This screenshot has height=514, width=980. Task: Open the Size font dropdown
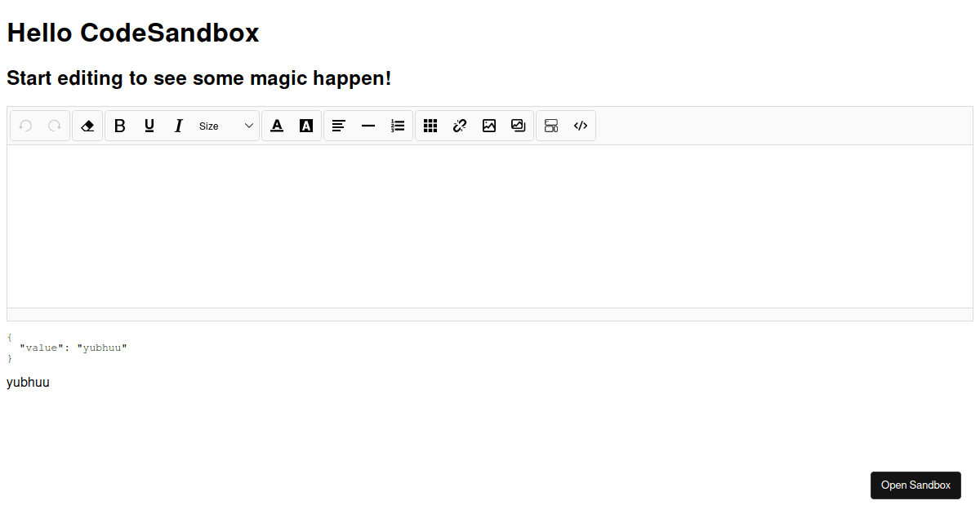click(x=226, y=126)
